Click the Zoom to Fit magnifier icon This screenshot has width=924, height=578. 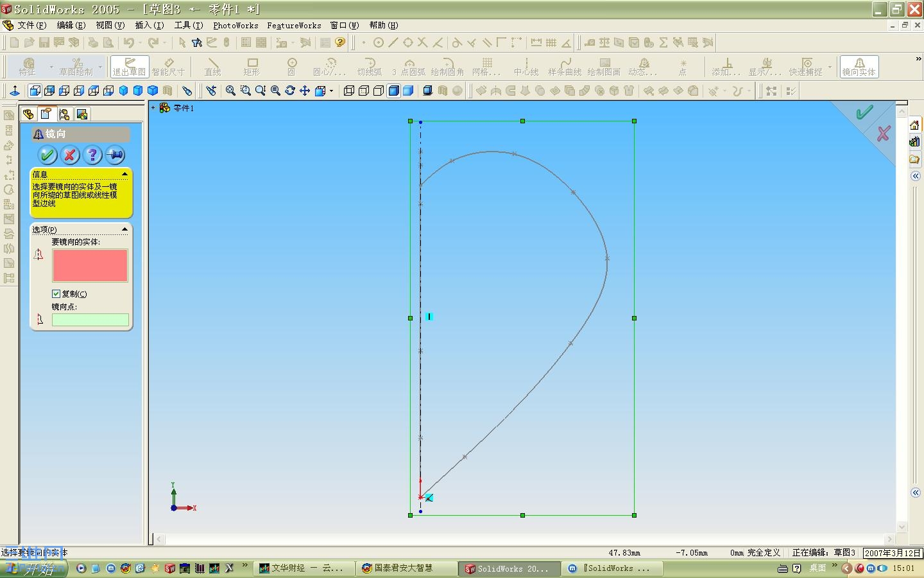point(230,91)
